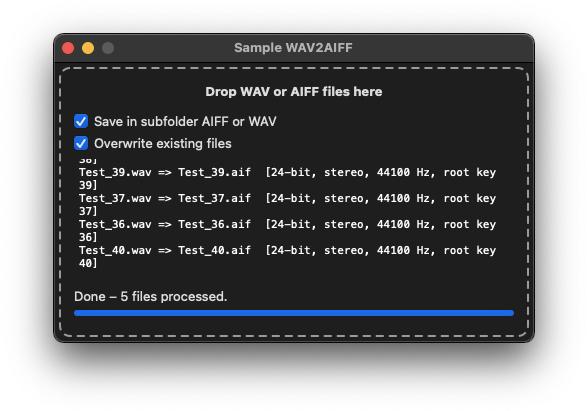Viewport: 588px width, 411px height.
Task: Select the Test_36.wav source name in log
Action: (115, 224)
